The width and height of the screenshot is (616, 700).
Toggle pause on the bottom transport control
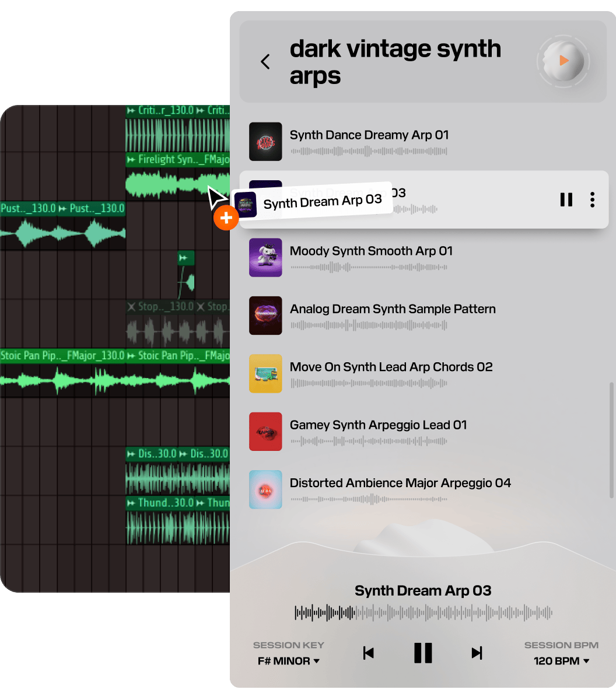(x=423, y=653)
